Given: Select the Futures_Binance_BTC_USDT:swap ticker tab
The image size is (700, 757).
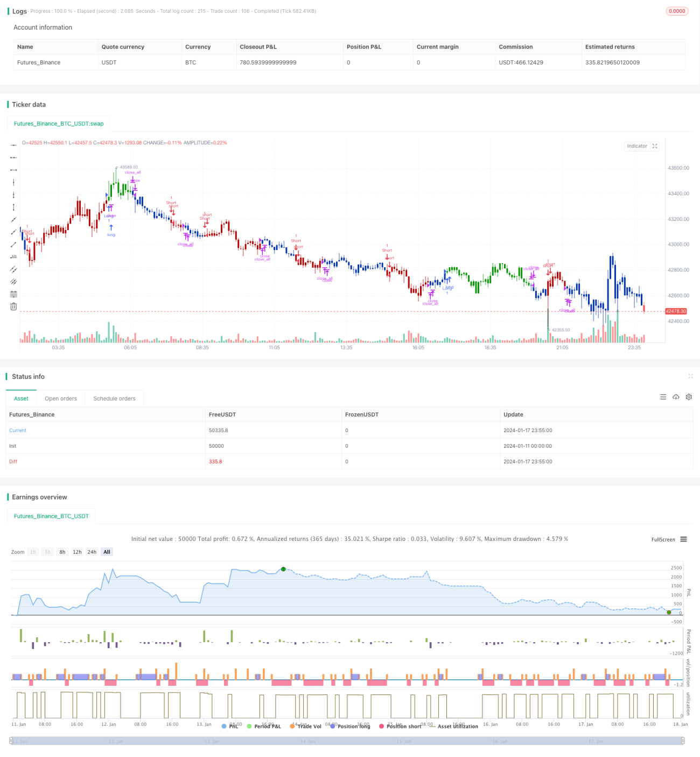Looking at the screenshot, I should coord(59,124).
